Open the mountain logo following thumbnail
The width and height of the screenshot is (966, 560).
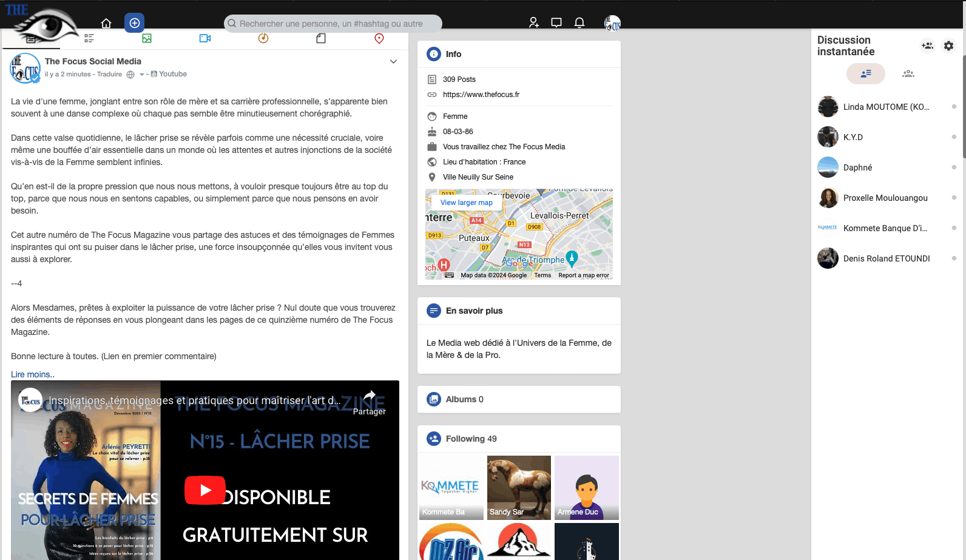[519, 542]
